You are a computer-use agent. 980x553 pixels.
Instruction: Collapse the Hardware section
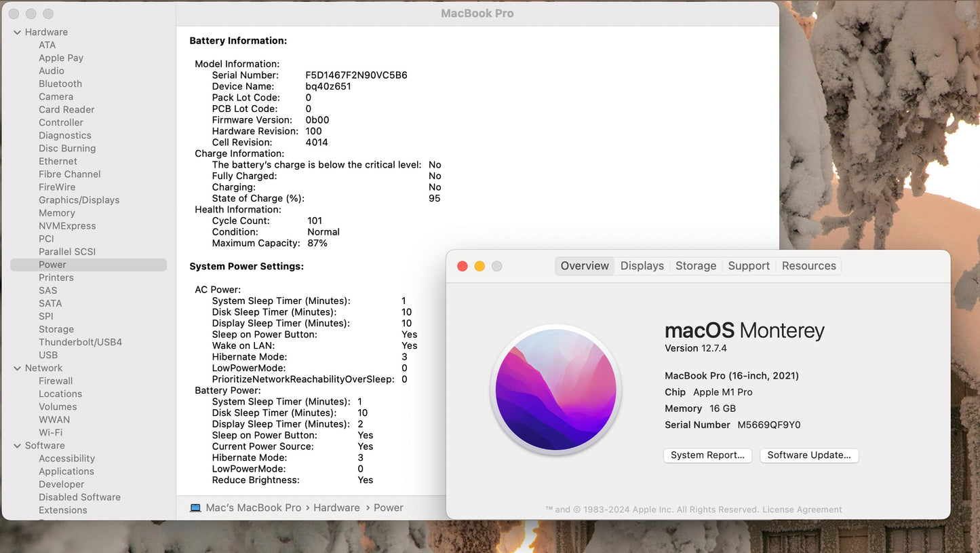click(x=17, y=32)
